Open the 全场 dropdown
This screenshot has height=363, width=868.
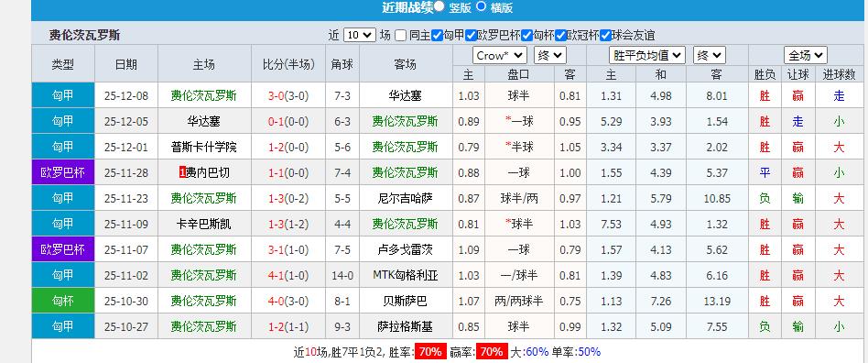tap(806, 55)
